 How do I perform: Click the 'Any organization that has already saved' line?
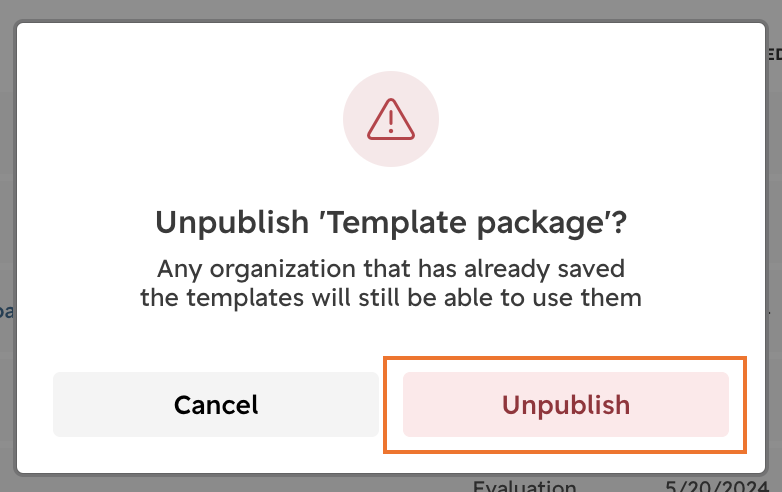[391, 269]
